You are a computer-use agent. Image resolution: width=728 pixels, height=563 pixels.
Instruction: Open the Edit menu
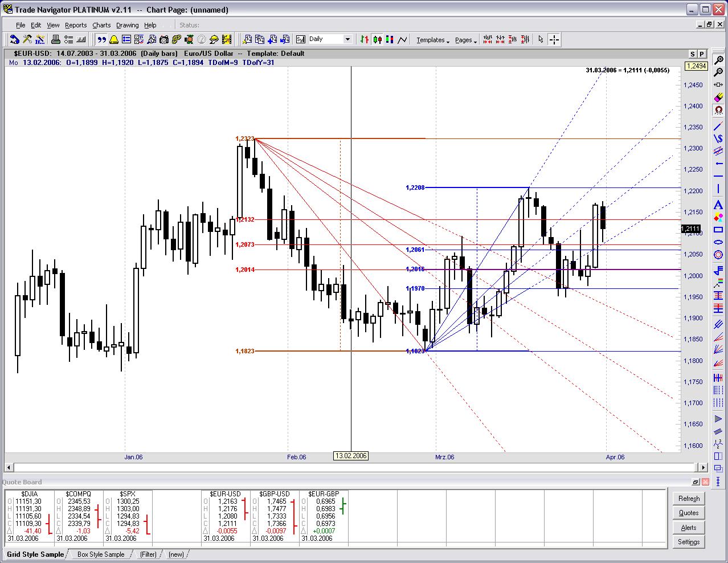pyautogui.click(x=36, y=25)
